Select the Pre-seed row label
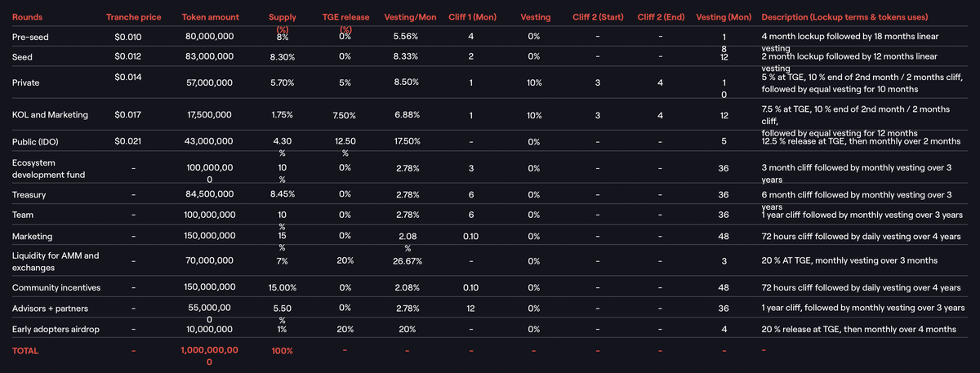This screenshot has width=980, height=373. click(30, 38)
